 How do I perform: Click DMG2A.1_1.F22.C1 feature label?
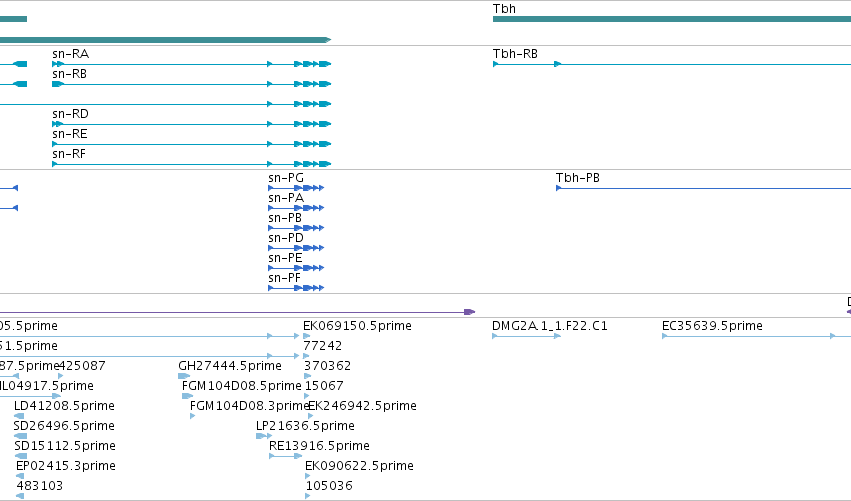tap(550, 326)
